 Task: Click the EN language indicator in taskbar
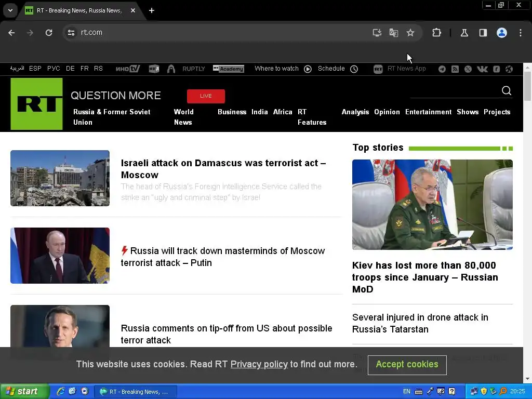[x=406, y=392]
